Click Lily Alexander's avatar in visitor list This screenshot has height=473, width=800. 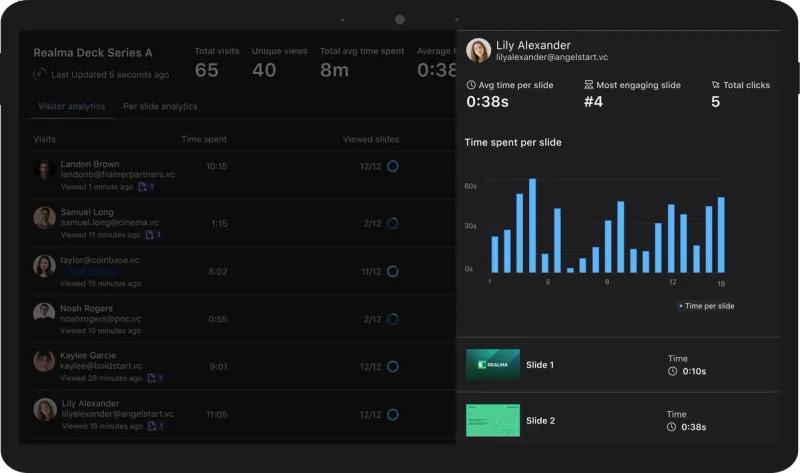pyautogui.click(x=44, y=409)
